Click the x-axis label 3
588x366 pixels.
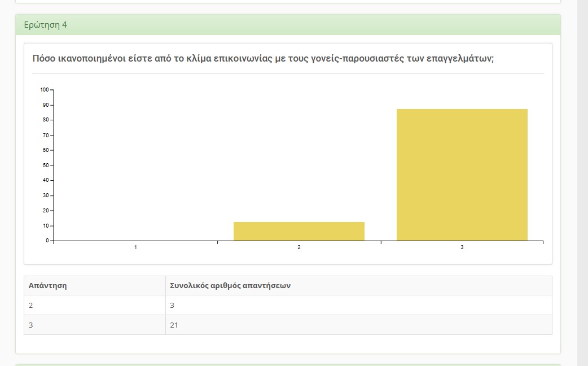pyautogui.click(x=462, y=247)
